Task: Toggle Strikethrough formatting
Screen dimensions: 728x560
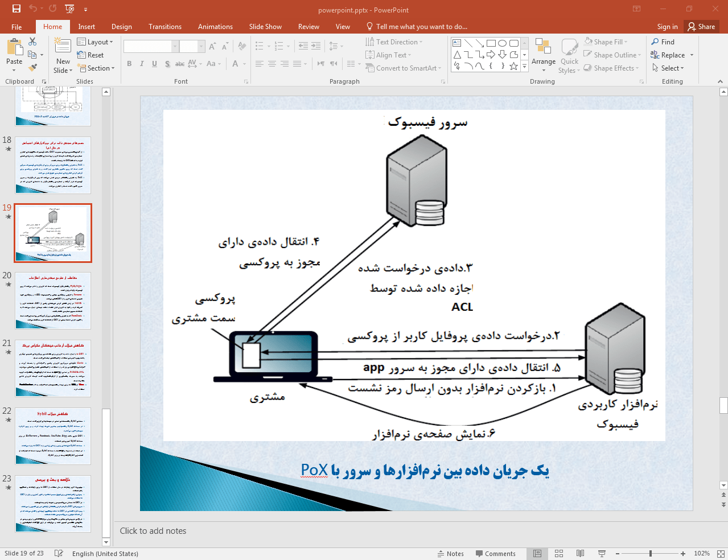Action: pyautogui.click(x=180, y=64)
